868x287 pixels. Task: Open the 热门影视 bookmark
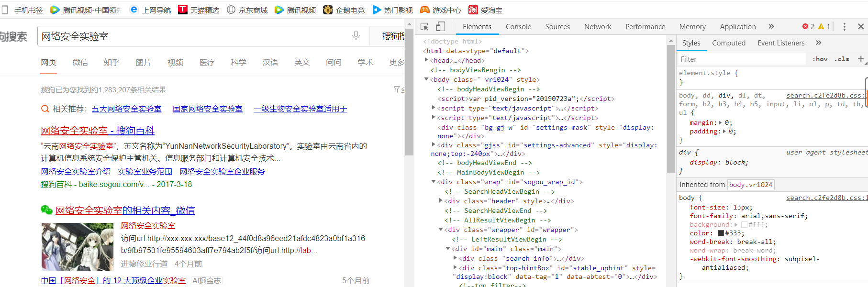point(392,10)
